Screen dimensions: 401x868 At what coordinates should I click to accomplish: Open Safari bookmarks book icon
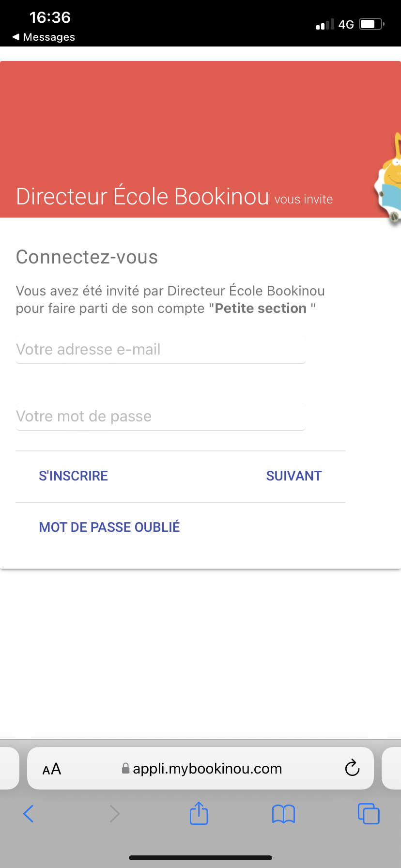point(283,814)
